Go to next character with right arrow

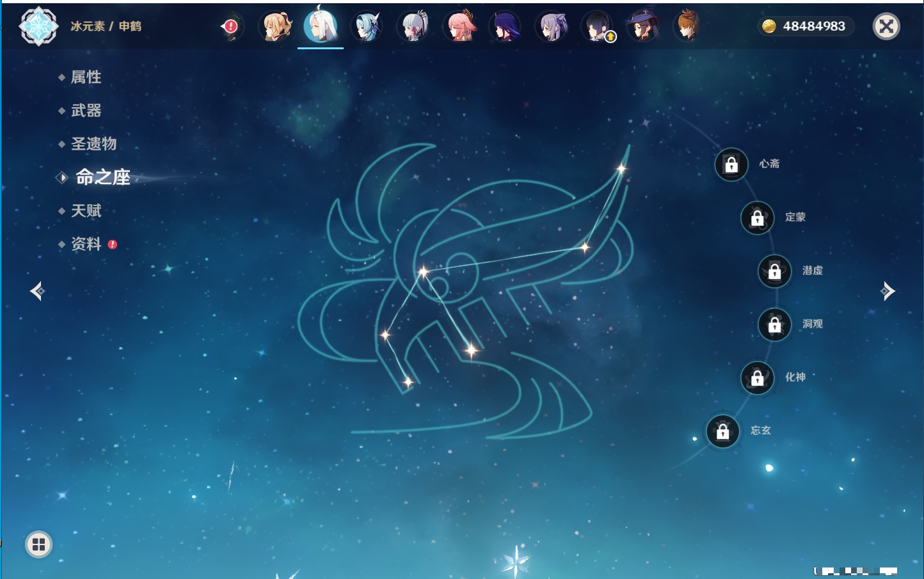(x=888, y=291)
